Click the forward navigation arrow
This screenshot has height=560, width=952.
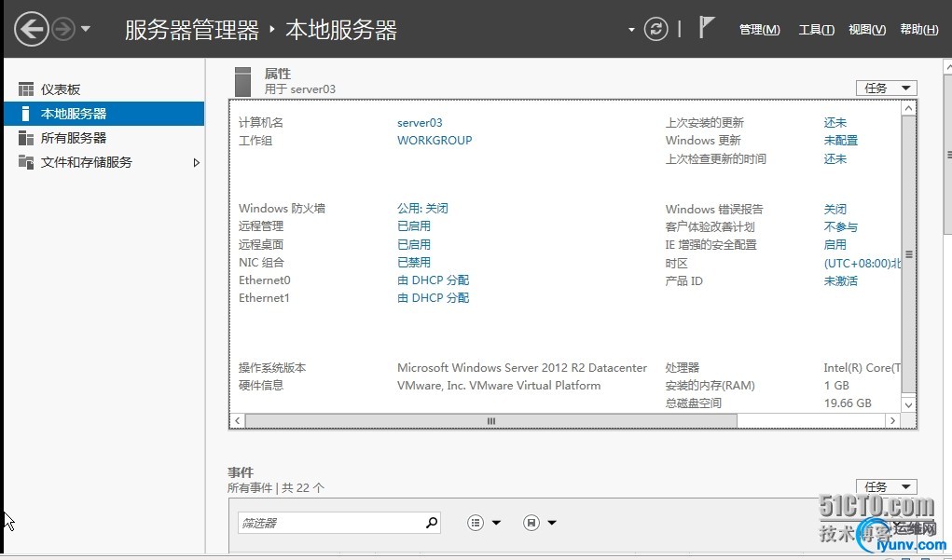click(63, 29)
